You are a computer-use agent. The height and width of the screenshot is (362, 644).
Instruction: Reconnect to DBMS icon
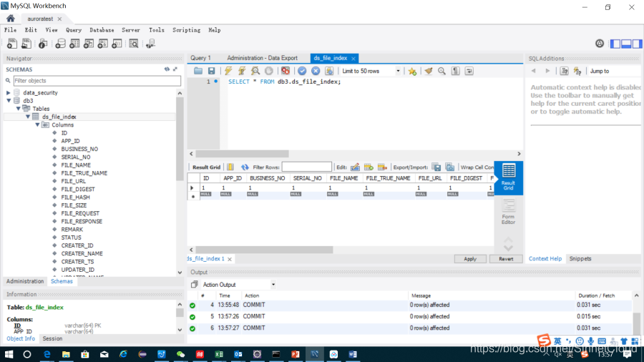(x=150, y=44)
